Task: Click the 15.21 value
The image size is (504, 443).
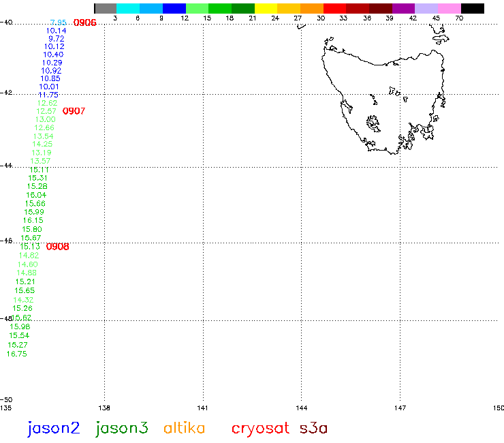Action: pos(25,281)
